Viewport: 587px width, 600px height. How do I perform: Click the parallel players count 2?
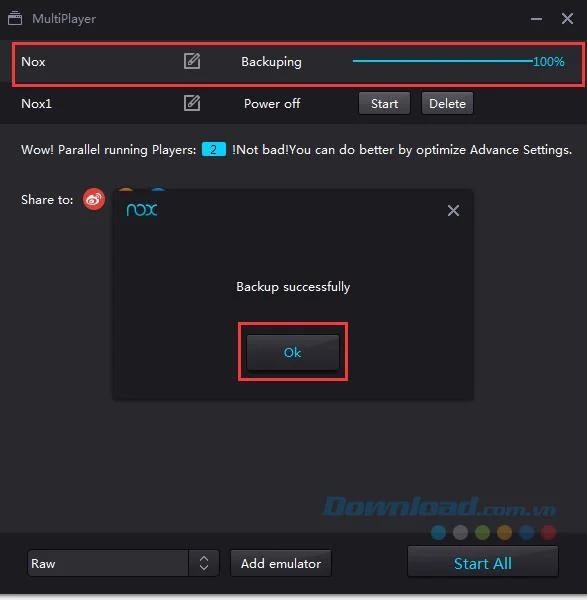214,149
